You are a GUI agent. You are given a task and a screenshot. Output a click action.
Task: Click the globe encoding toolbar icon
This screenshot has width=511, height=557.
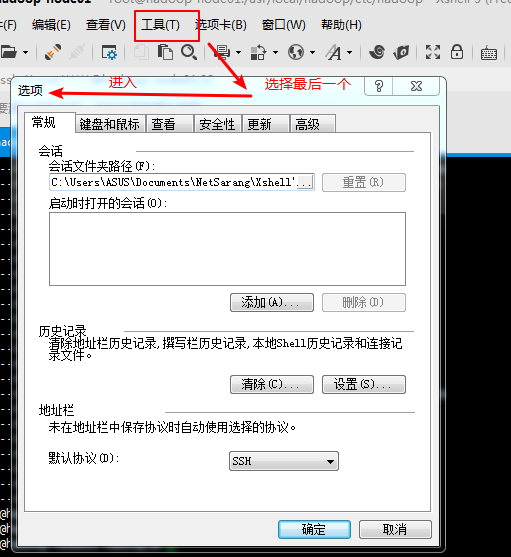296,52
